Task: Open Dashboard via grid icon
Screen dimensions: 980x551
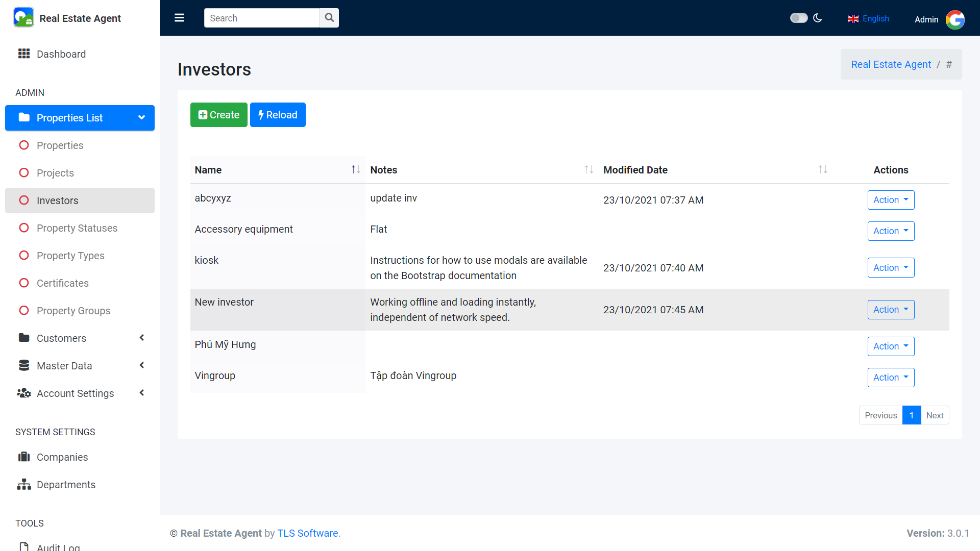Action: click(24, 54)
